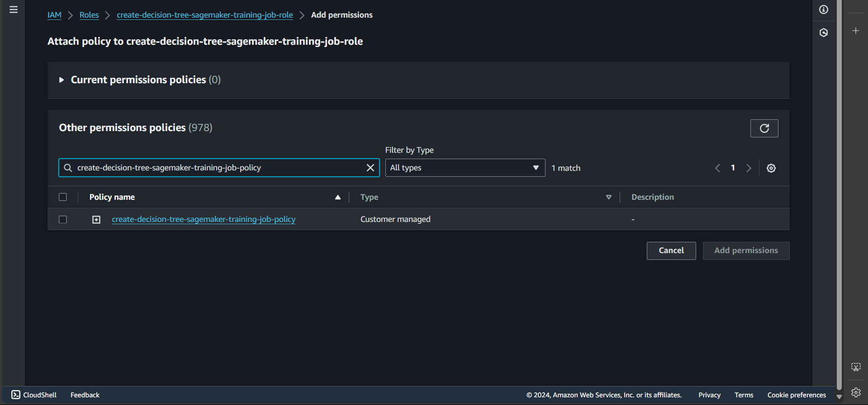Open the screenshot tool in the browser sidebar
The height and width of the screenshot is (405, 868).
tap(856, 367)
